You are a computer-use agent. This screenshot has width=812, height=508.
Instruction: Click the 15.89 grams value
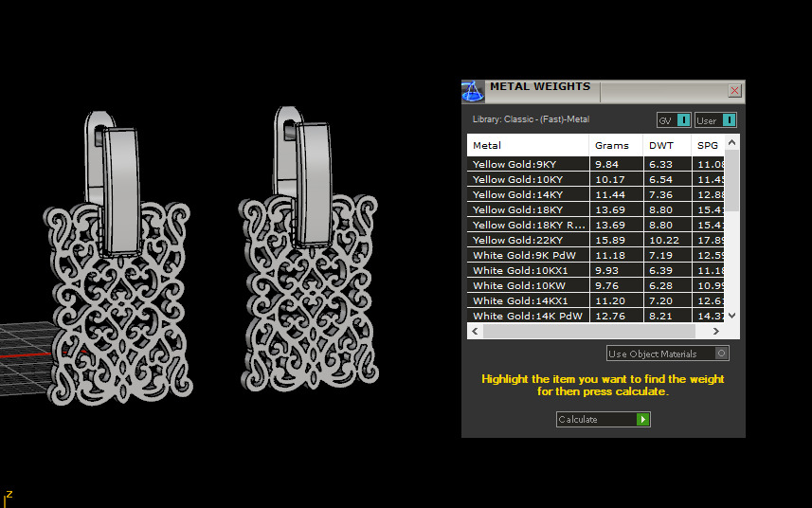point(610,241)
